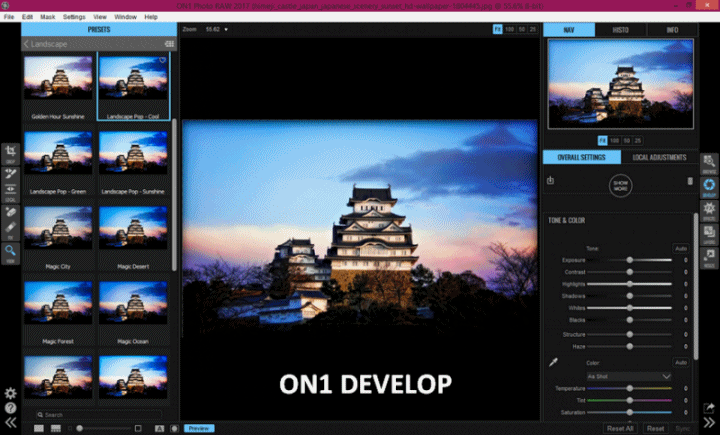Toggle the Preview button on
Screen dimensions: 720x435
click(x=198, y=428)
